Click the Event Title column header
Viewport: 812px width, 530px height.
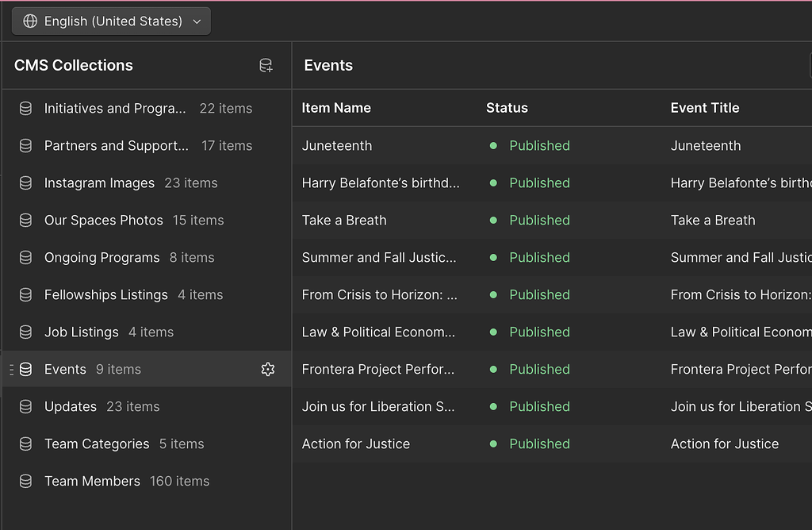click(705, 108)
